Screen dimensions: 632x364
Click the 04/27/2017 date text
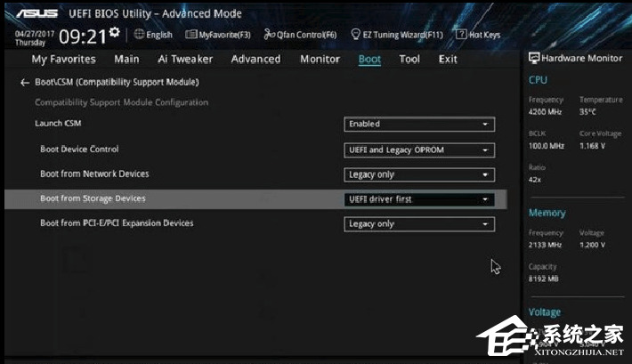(35, 34)
